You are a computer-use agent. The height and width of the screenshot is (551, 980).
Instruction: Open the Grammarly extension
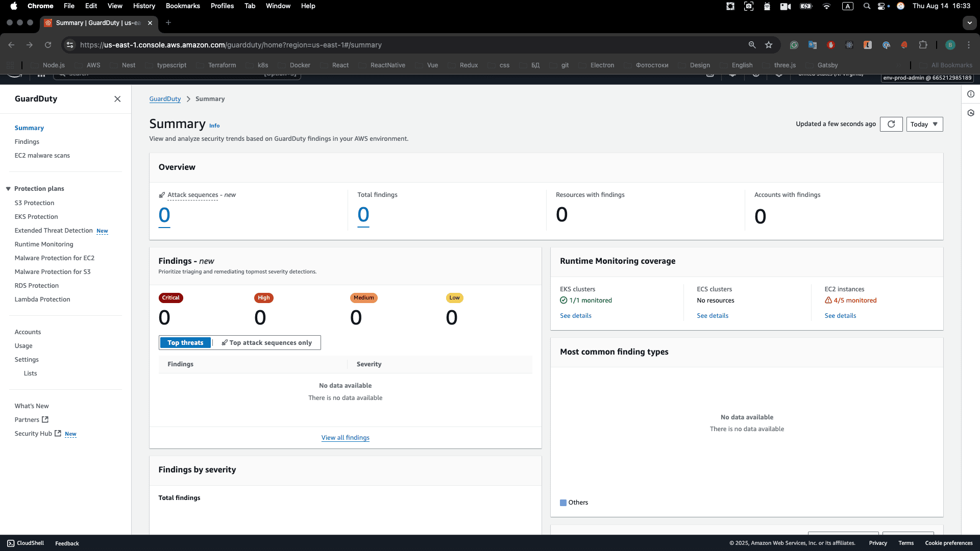[794, 45]
